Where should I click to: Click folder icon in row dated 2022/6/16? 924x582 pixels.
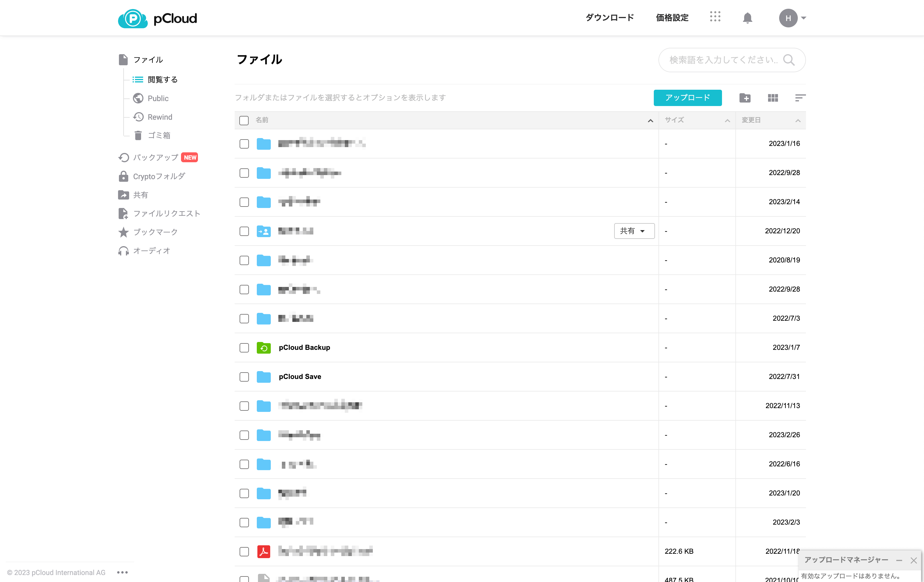point(264,464)
